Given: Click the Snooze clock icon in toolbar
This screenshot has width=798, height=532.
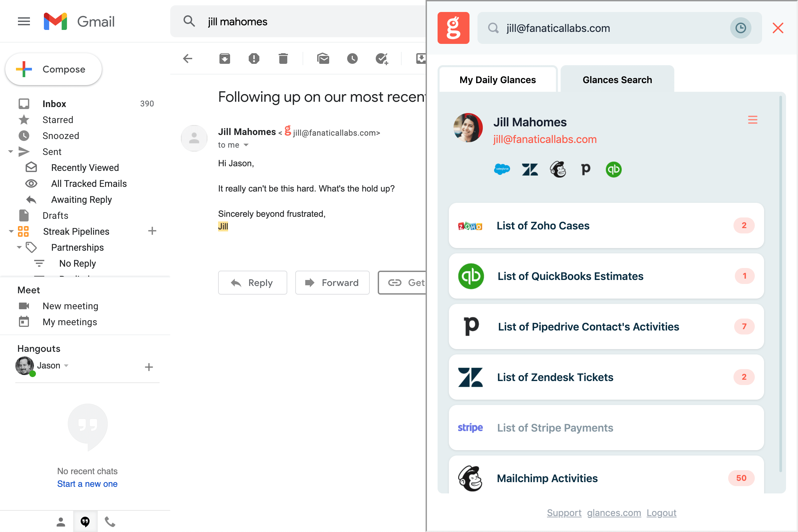Looking at the screenshot, I should coord(352,59).
